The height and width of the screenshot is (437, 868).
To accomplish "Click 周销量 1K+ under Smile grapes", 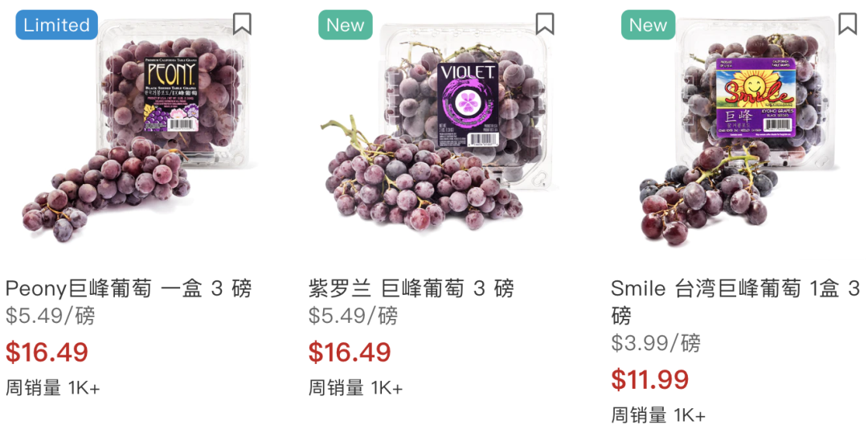I will [658, 415].
